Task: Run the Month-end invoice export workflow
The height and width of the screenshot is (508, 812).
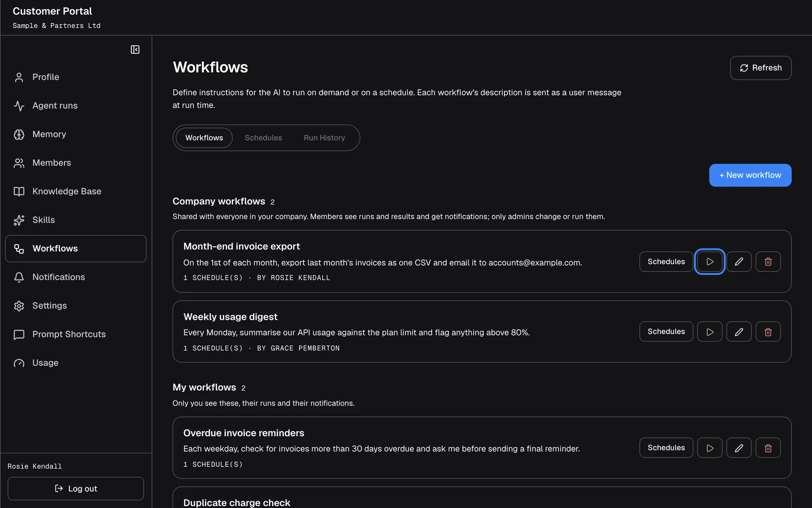Action: (710, 261)
